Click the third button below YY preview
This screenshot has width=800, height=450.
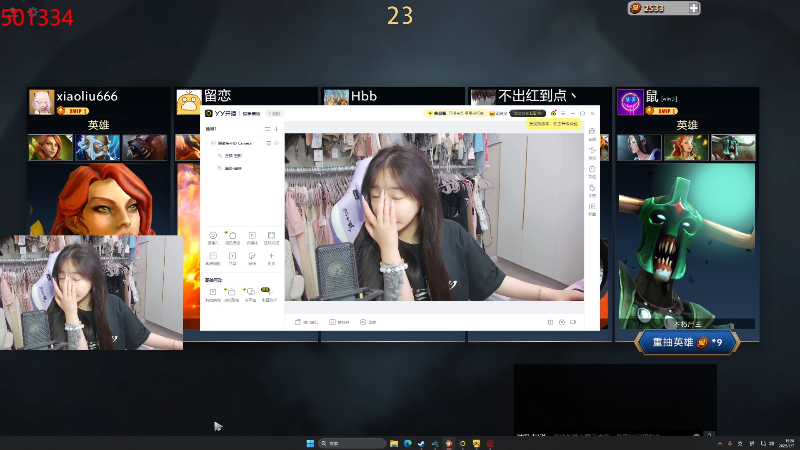click(x=368, y=322)
